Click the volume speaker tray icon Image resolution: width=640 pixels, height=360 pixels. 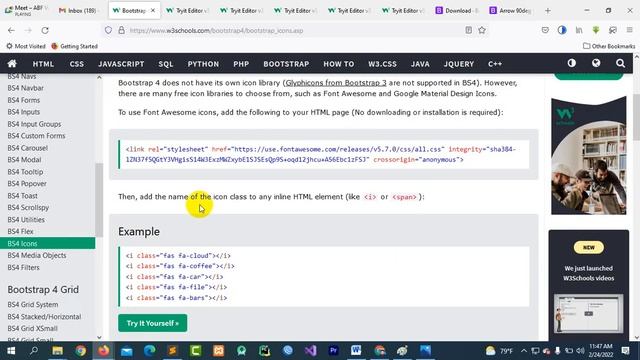(x=580, y=351)
